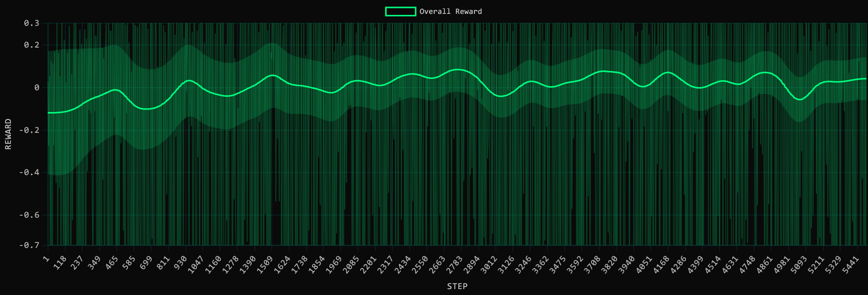Viewport: 868px width, 295px height.
Task: Select the step 3820 x-axis label
Action: coord(609,263)
